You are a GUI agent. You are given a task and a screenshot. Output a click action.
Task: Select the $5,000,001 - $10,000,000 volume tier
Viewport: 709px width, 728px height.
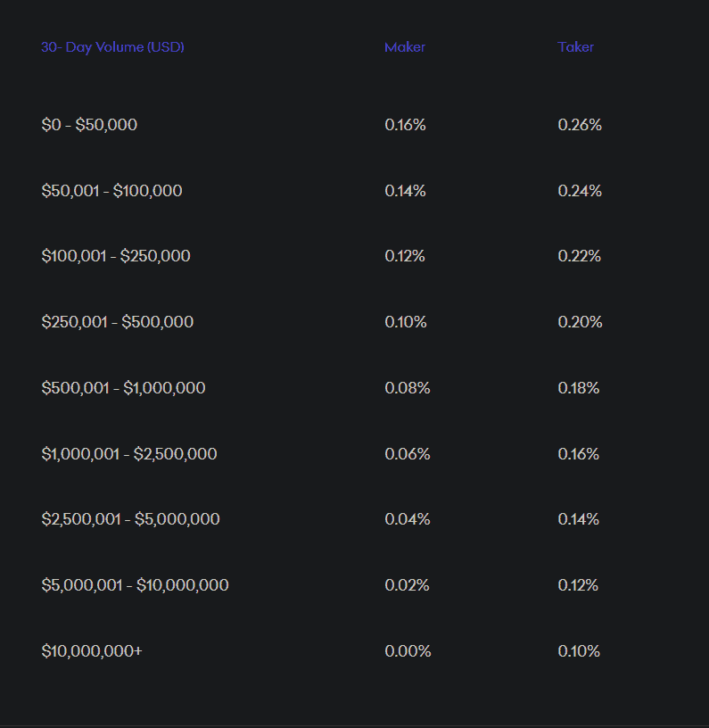[x=135, y=585]
